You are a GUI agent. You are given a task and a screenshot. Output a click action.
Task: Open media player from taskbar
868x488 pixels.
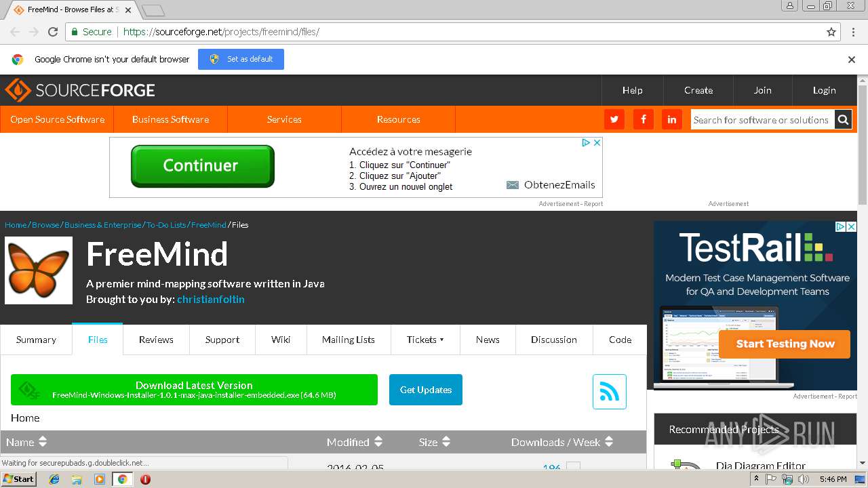(100, 479)
